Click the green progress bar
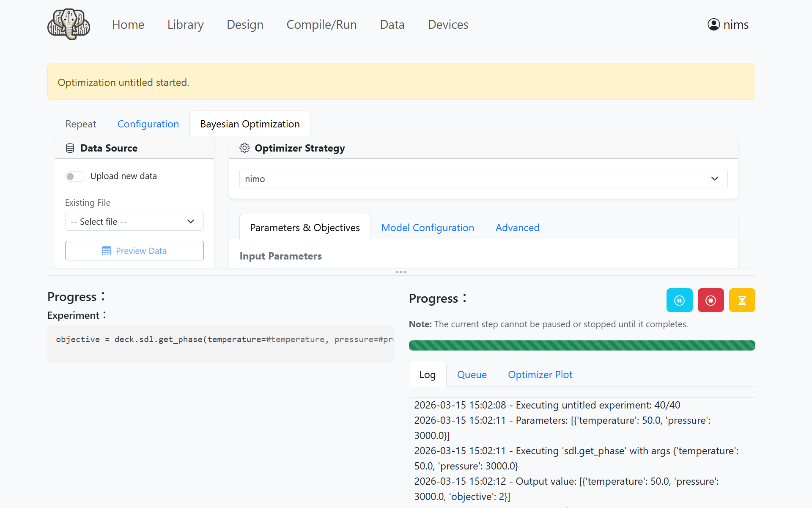The width and height of the screenshot is (812, 508). click(x=582, y=345)
